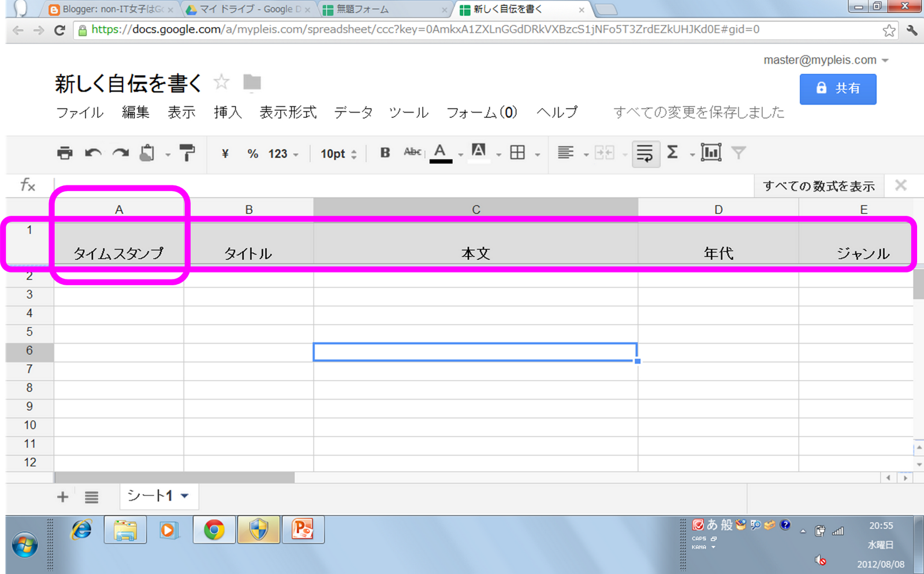
Task: Close the formula bar with X
Action: coord(901,185)
